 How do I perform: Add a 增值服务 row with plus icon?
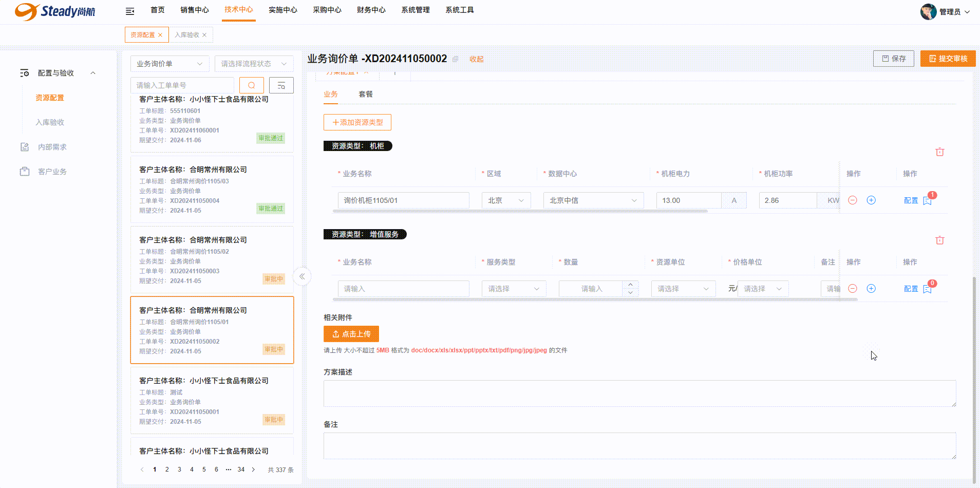pos(871,289)
